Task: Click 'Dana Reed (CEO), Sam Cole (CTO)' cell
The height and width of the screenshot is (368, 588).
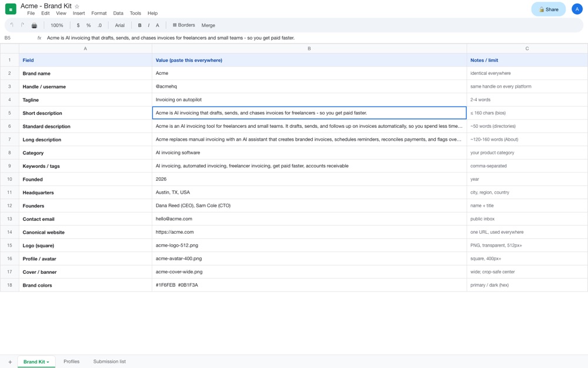Action: [x=309, y=205]
